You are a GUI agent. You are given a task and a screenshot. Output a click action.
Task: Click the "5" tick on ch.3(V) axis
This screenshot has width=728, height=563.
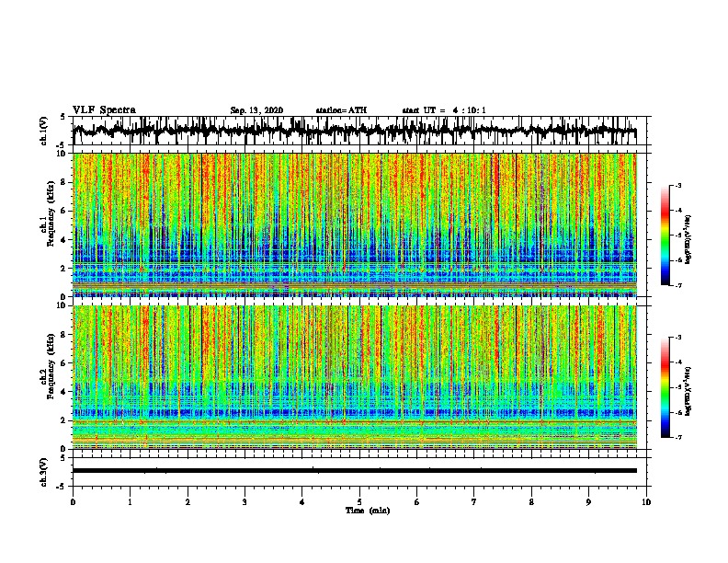[63, 458]
